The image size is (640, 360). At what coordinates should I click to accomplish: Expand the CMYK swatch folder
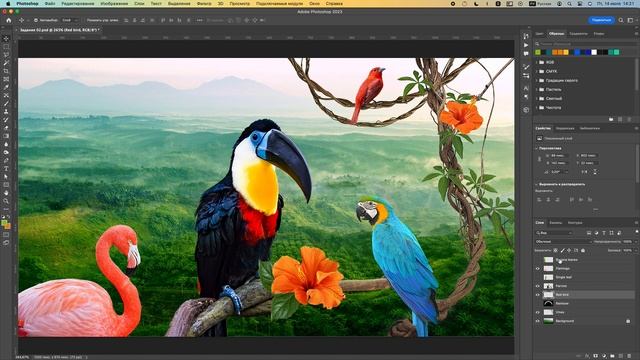pos(537,71)
